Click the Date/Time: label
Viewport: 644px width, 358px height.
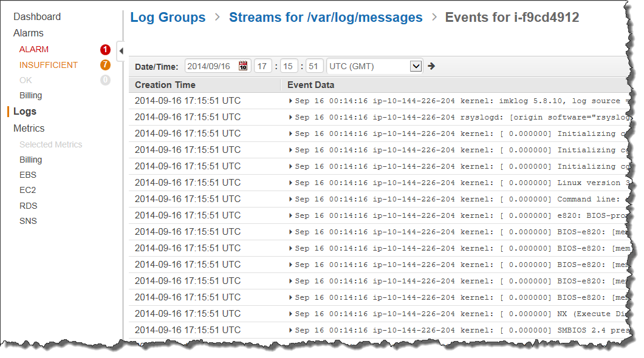pos(157,67)
